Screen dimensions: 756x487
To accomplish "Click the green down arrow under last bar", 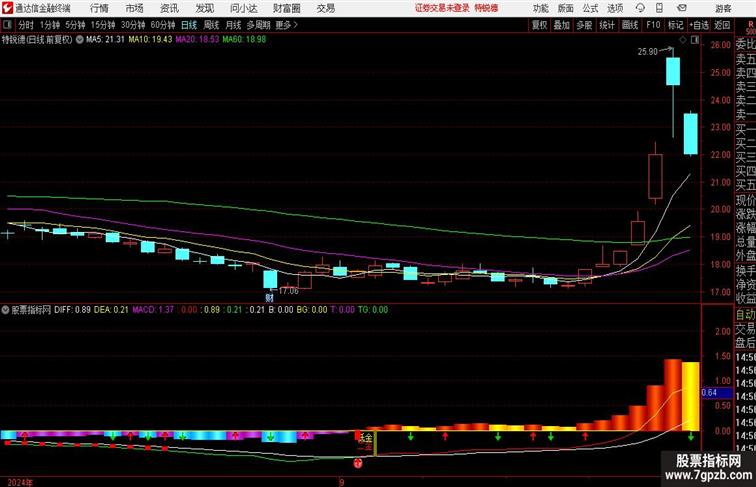I will (x=690, y=437).
